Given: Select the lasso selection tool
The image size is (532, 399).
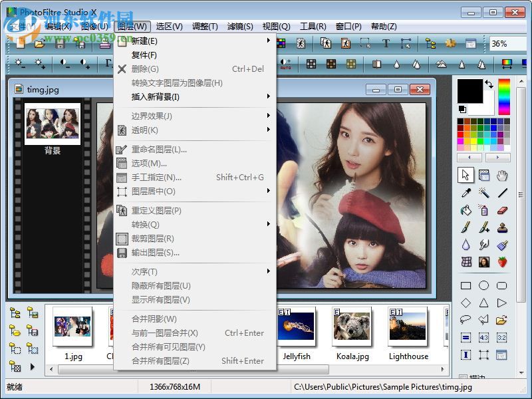Looking at the screenshot, I should pyautogui.click(x=465, y=319).
